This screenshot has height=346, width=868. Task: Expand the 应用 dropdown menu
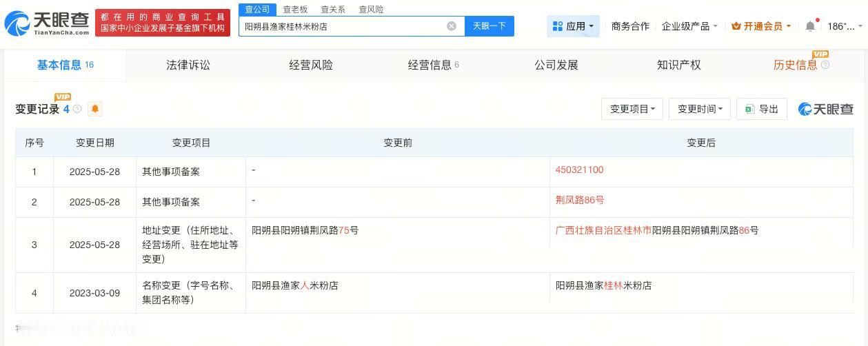click(573, 26)
